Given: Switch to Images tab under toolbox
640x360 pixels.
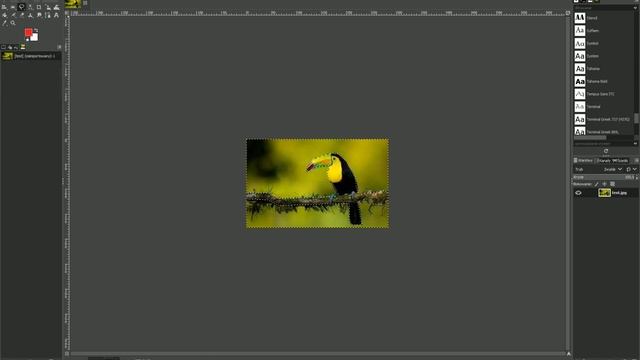Looking at the screenshot, I should [23, 47].
